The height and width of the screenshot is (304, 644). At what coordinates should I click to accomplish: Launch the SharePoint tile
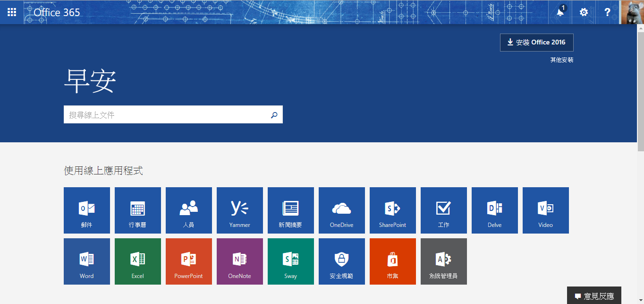[393, 210]
